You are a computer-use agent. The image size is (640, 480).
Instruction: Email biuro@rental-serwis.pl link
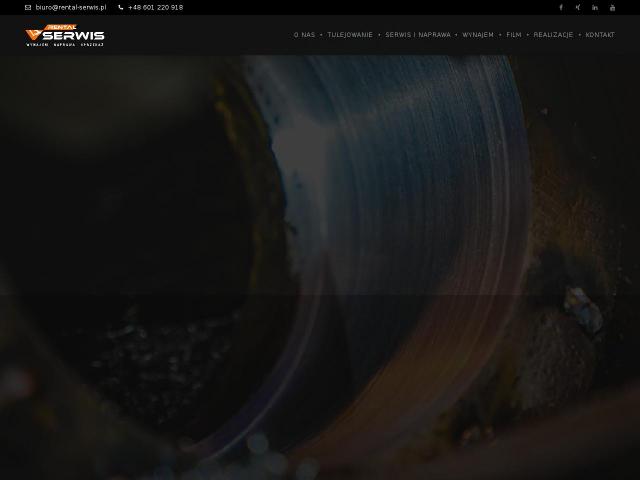click(x=71, y=7)
